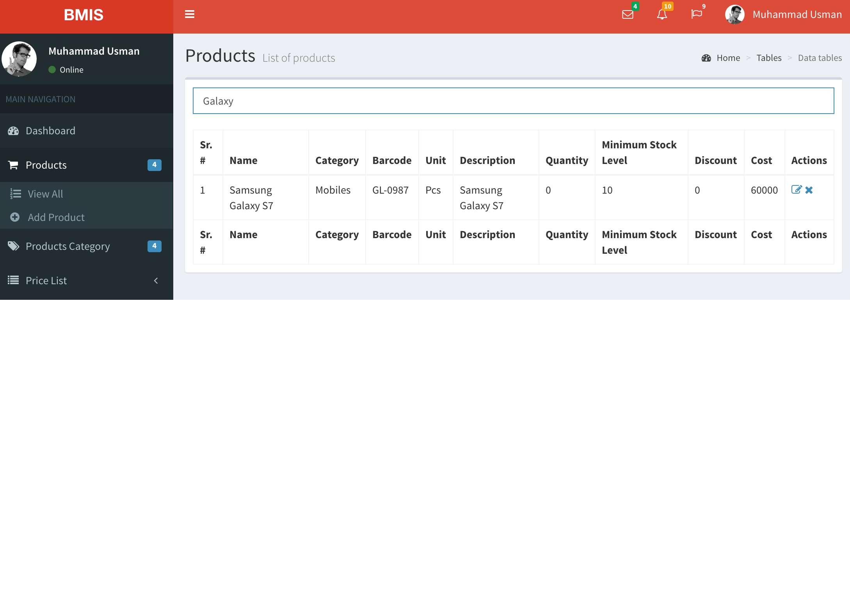Open the Tables breadcrumb link

769,58
